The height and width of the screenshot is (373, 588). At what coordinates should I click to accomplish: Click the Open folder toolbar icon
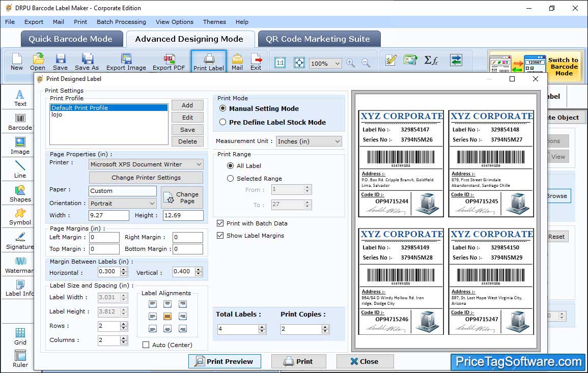pyautogui.click(x=38, y=62)
